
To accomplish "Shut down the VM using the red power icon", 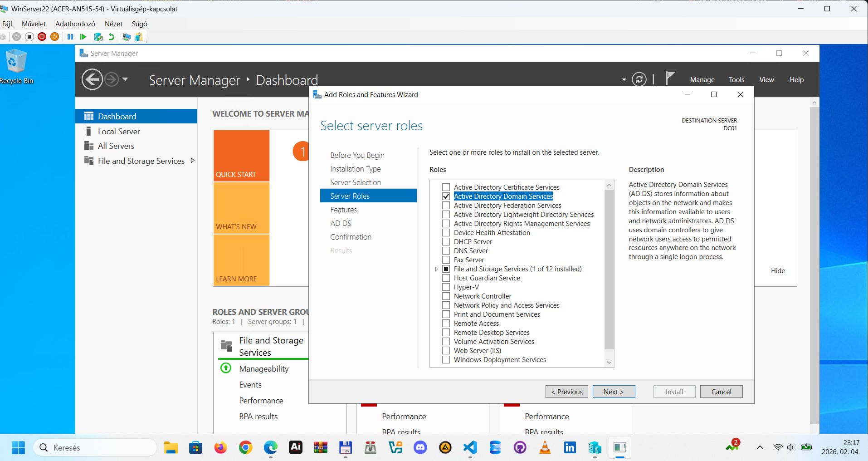I will pyautogui.click(x=42, y=37).
